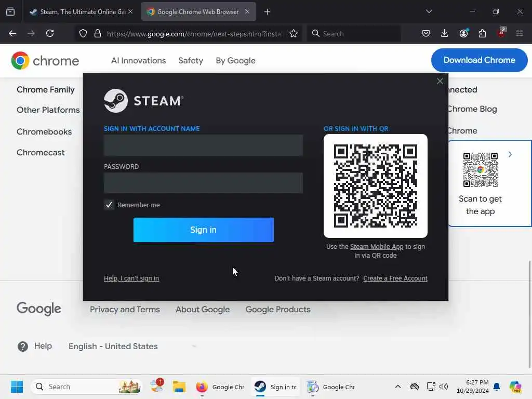Open the Firefox application menu
This screenshot has height=399, width=532.
coord(520,33)
